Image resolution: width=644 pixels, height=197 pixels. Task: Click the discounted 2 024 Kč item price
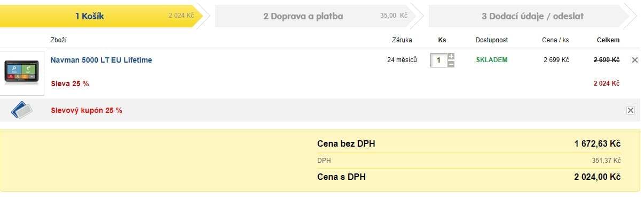click(607, 84)
